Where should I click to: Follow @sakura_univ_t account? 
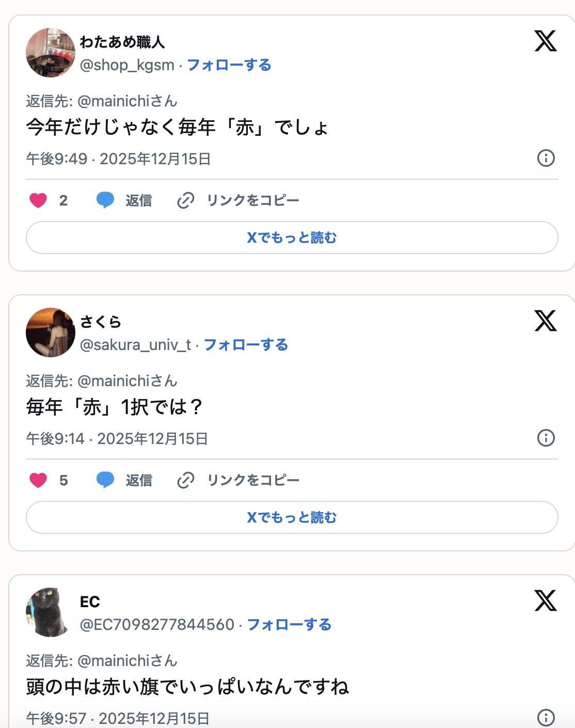[x=246, y=345]
